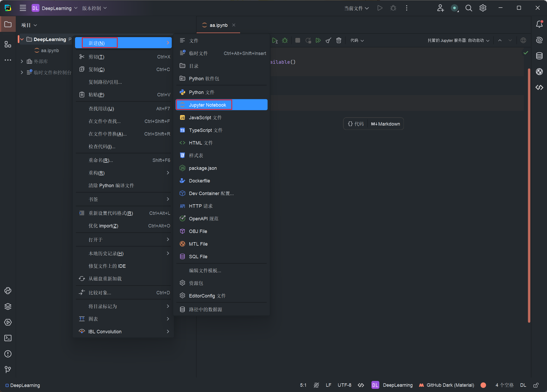This screenshot has width=547, height=392.
Task: Open the Structure tool window icon
Action: (8, 44)
